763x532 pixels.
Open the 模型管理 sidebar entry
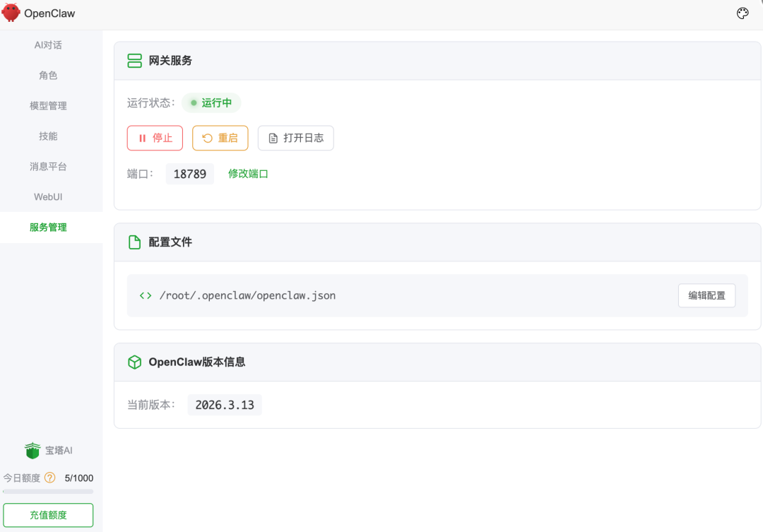click(x=48, y=105)
